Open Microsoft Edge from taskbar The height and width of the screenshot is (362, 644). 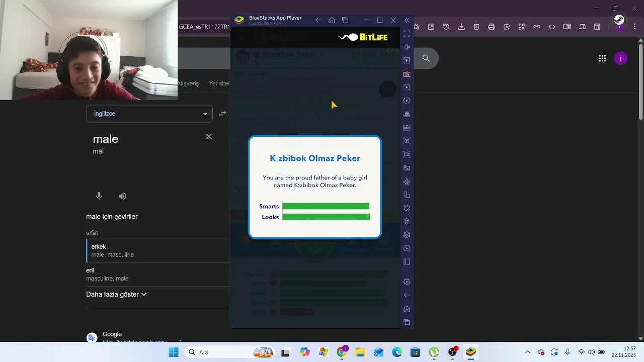click(x=397, y=352)
